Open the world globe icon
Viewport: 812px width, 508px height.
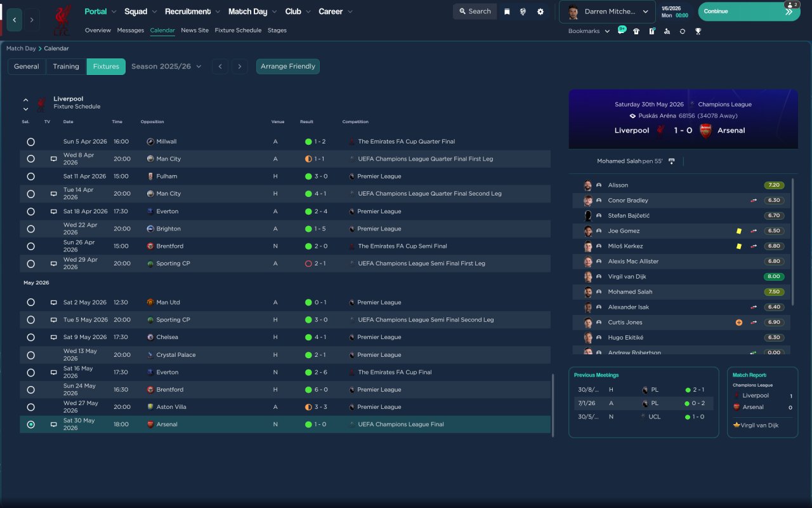(x=523, y=11)
